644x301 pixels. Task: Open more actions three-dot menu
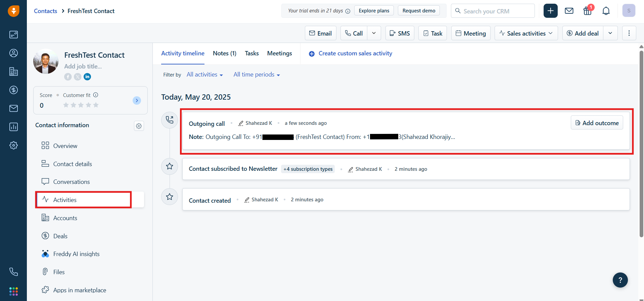pyautogui.click(x=629, y=33)
